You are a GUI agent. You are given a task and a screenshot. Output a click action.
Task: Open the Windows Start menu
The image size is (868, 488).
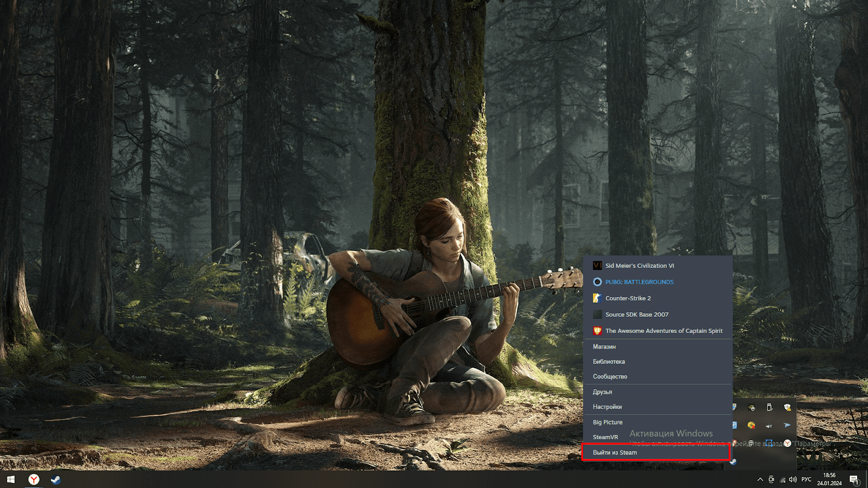11,479
